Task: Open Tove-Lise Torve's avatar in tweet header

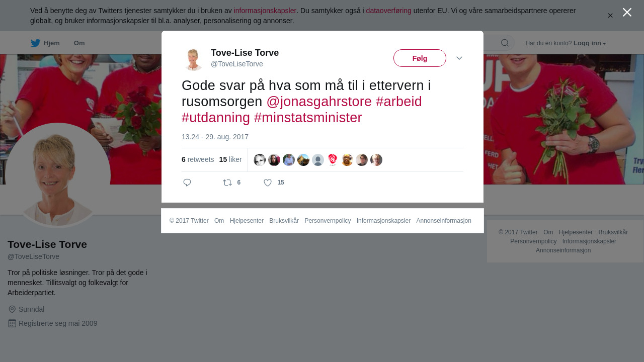Action: tap(193, 59)
